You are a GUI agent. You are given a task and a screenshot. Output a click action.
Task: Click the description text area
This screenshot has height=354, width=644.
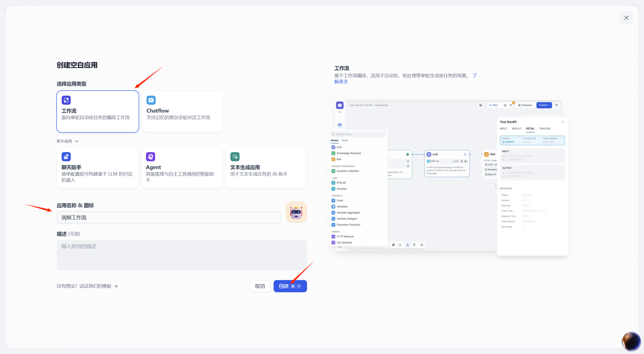click(182, 255)
